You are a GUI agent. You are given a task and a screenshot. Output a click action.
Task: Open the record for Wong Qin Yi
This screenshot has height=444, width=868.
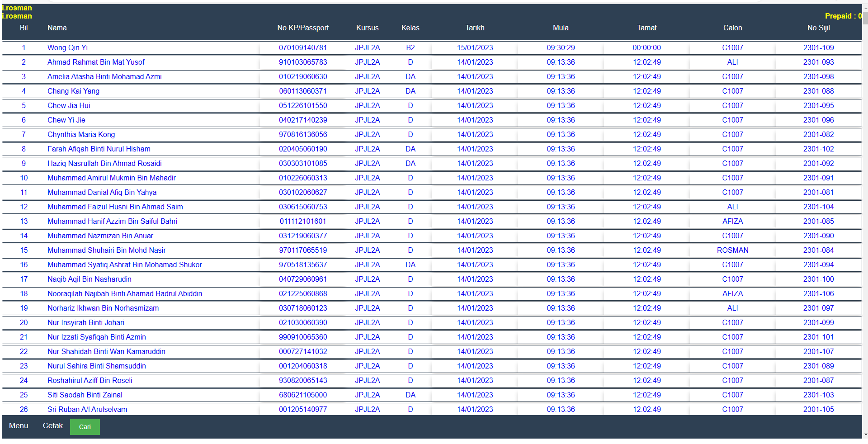point(67,48)
